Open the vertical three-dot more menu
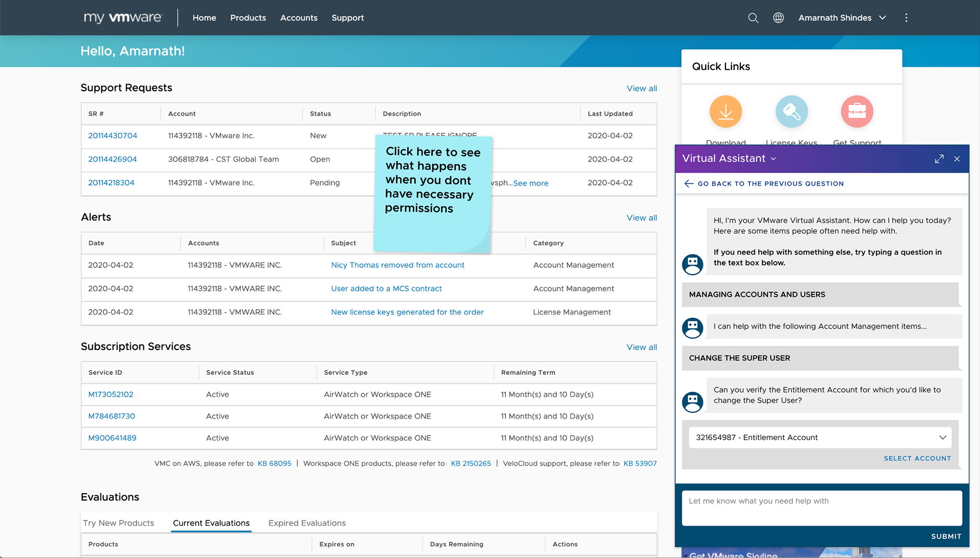980x558 pixels. (x=906, y=18)
